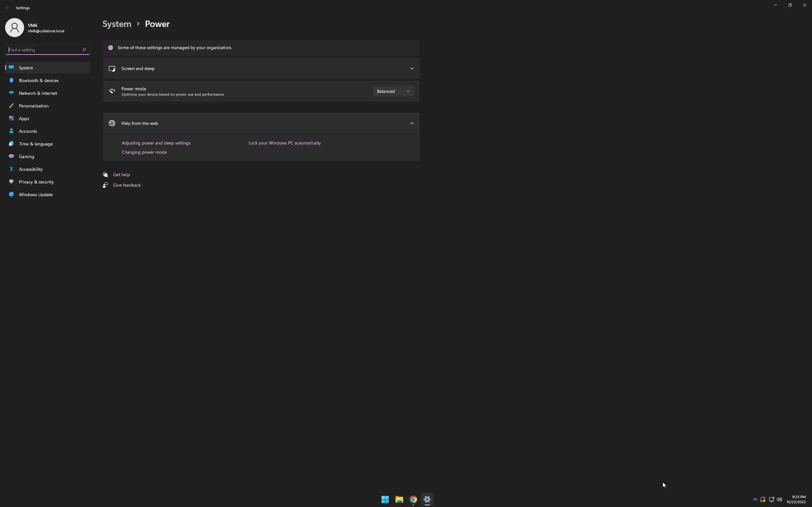Collapse the Help from the web section
Screen dimensions: 812x507
pos(412,123)
